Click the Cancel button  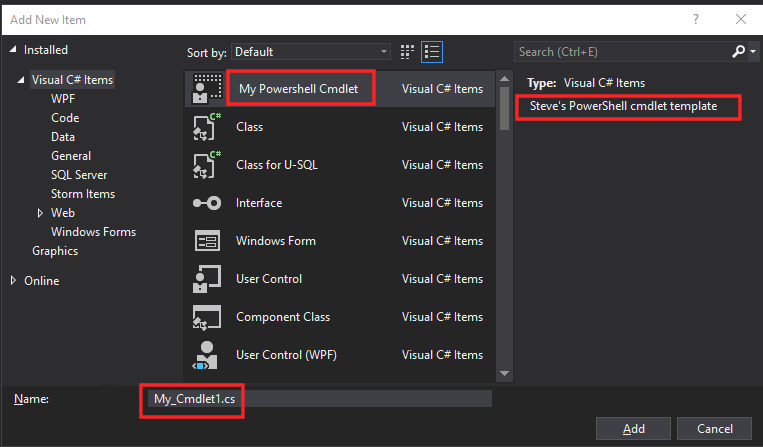coord(714,428)
